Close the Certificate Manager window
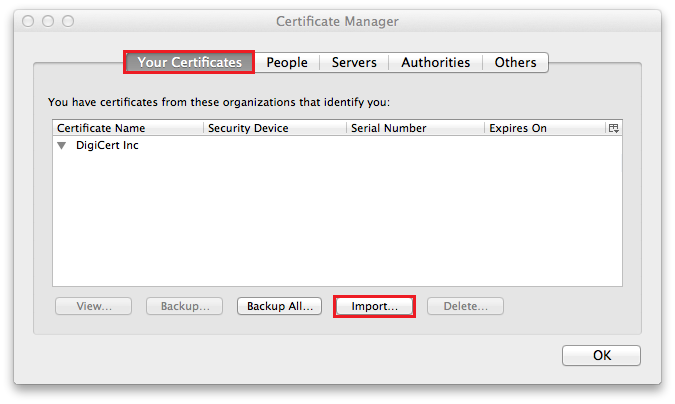The image size is (675, 404). [x=29, y=21]
